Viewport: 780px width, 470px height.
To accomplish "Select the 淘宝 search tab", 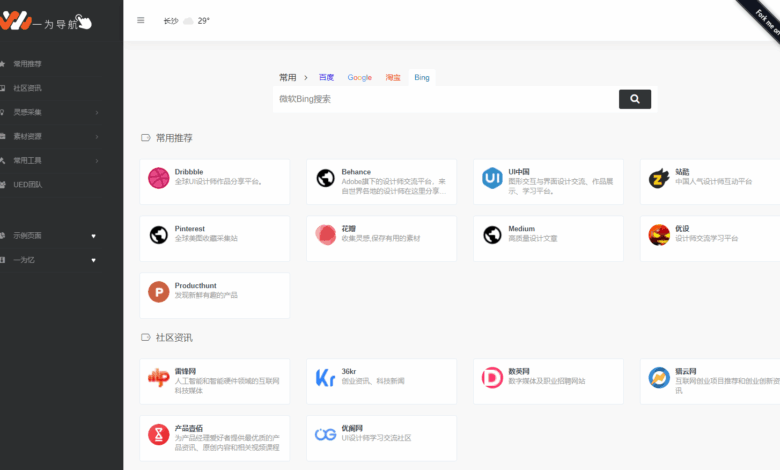I will [393, 77].
